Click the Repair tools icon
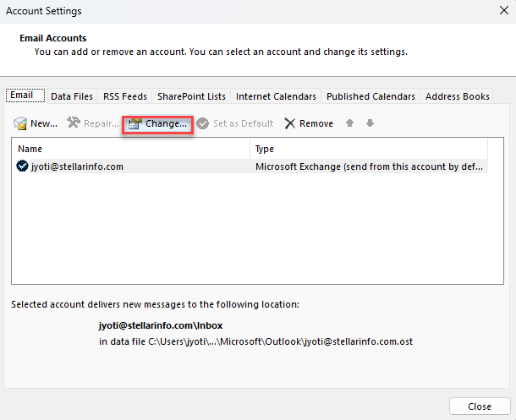 pos(74,123)
